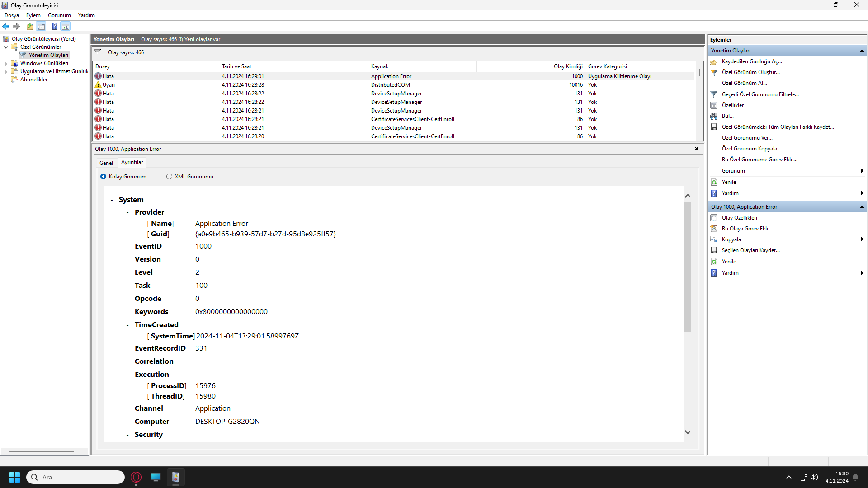This screenshot has width=868, height=488.
Task: Select the Kolay Görünüm radio button
Action: (103, 177)
